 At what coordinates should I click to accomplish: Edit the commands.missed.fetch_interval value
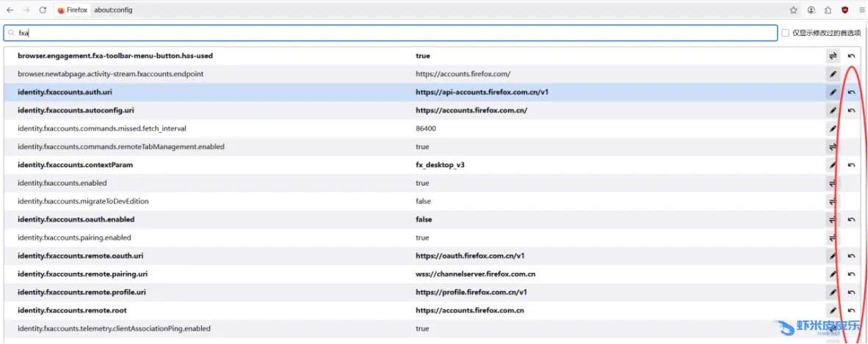(x=833, y=128)
